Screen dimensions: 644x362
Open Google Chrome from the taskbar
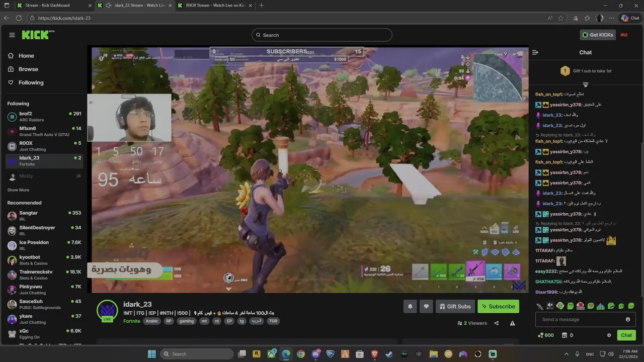tap(300, 354)
